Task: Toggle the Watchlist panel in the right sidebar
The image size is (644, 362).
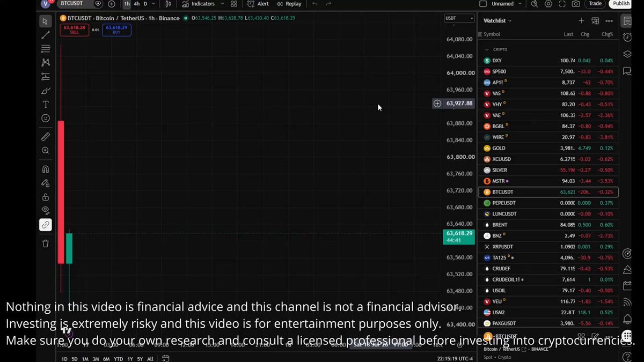Action: click(x=627, y=21)
